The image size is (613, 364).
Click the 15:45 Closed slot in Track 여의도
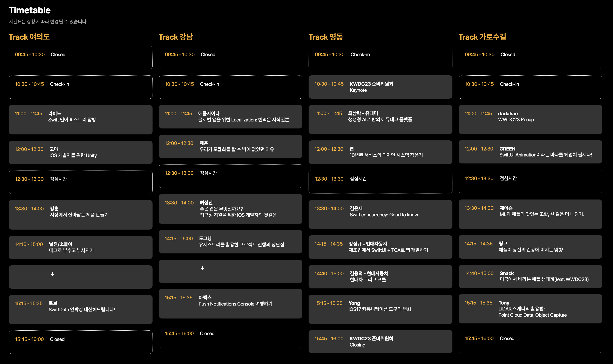(x=81, y=342)
